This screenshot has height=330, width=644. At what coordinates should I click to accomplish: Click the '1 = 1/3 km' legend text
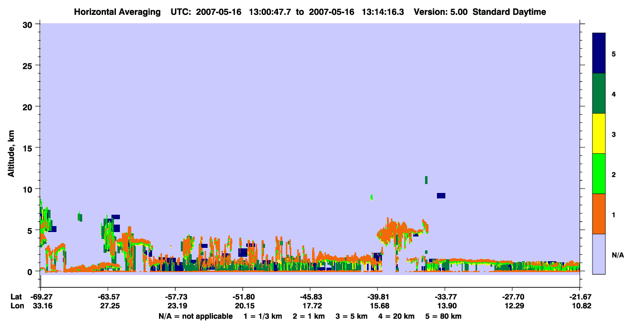262,316
